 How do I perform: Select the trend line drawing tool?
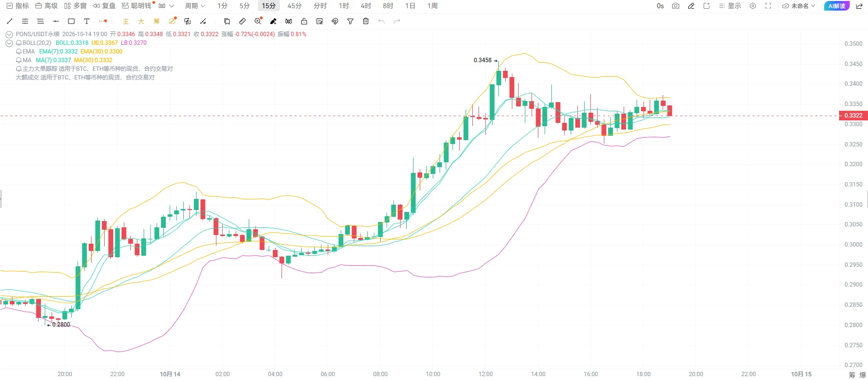(10, 21)
